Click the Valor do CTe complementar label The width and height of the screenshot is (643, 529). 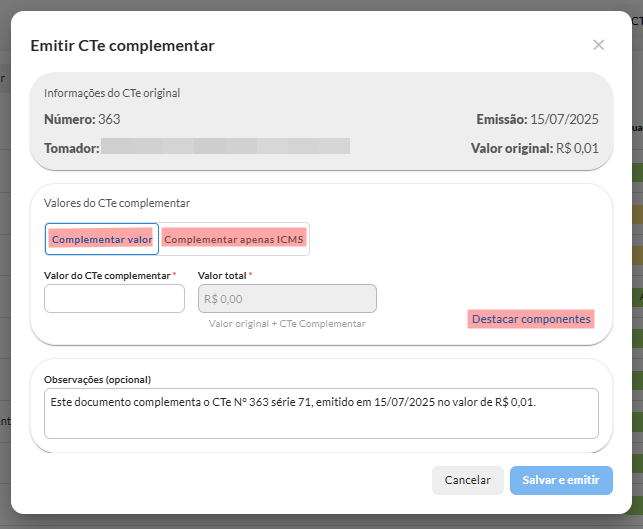pyautogui.click(x=107, y=275)
